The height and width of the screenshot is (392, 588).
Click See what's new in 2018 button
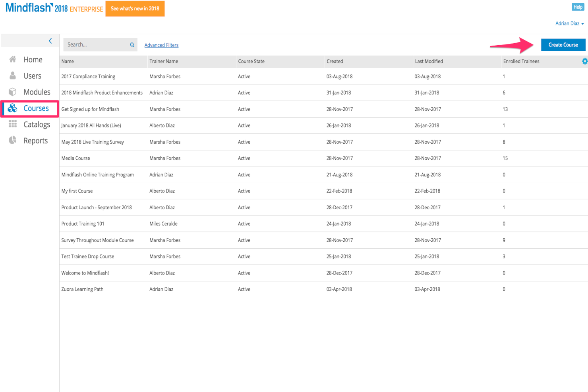tap(135, 8)
